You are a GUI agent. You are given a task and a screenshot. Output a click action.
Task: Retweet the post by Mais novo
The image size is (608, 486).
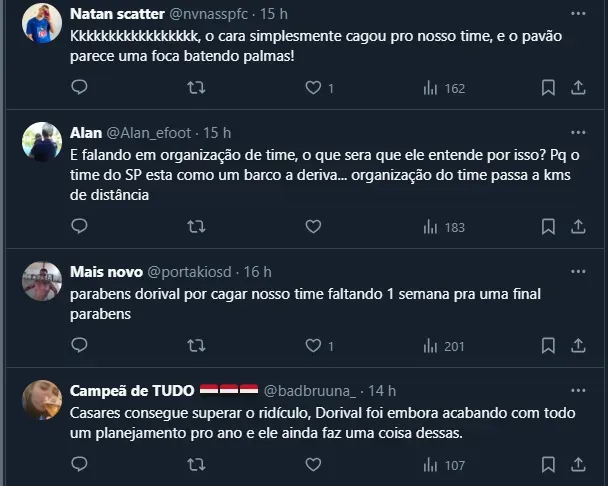pyautogui.click(x=197, y=346)
